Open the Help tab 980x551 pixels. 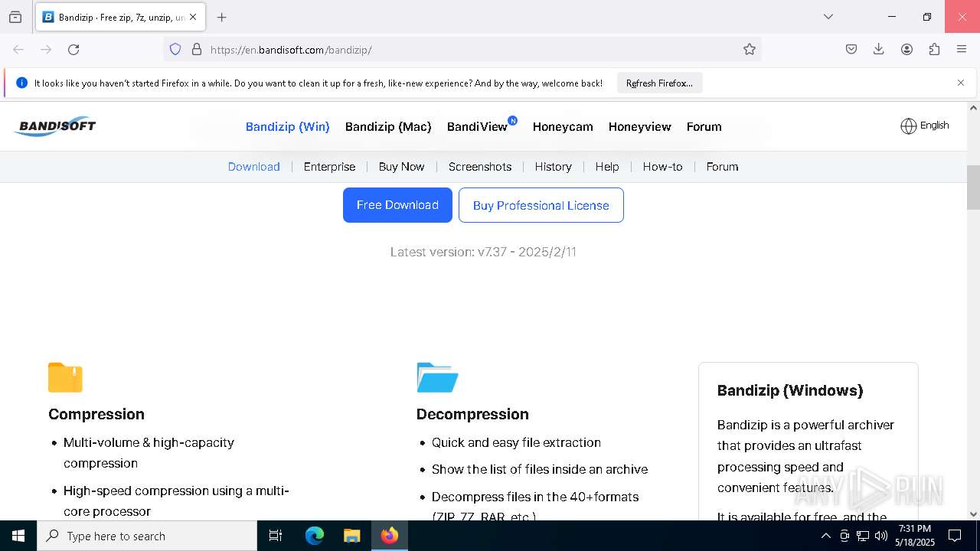coord(607,167)
